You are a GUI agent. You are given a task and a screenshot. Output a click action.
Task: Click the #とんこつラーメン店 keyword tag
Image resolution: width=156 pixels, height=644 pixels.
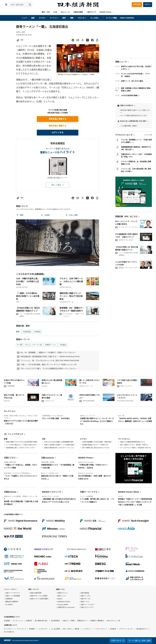[x=33, y=345]
